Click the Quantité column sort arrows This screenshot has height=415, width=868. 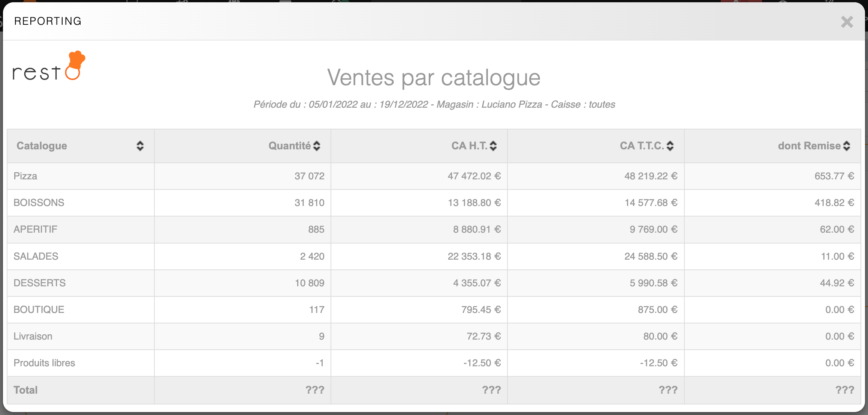click(317, 146)
